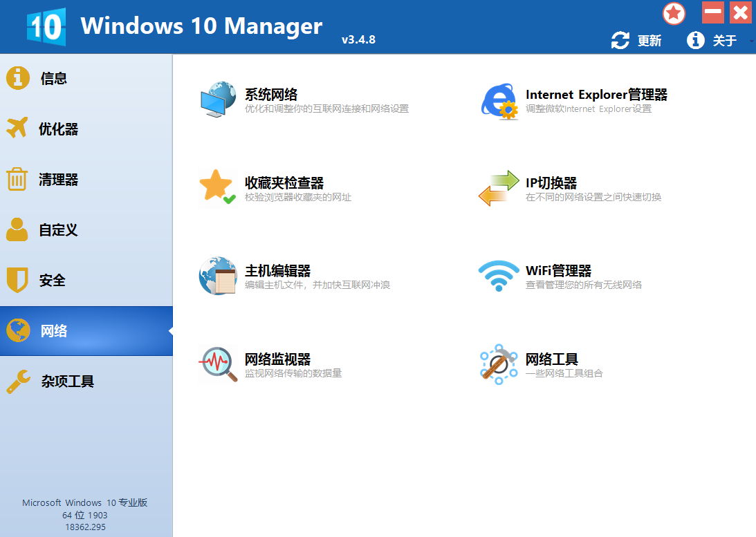Screen dimensions: 756x537
Task: Click the 网络 globe icon in sidebar
Action: click(x=18, y=330)
